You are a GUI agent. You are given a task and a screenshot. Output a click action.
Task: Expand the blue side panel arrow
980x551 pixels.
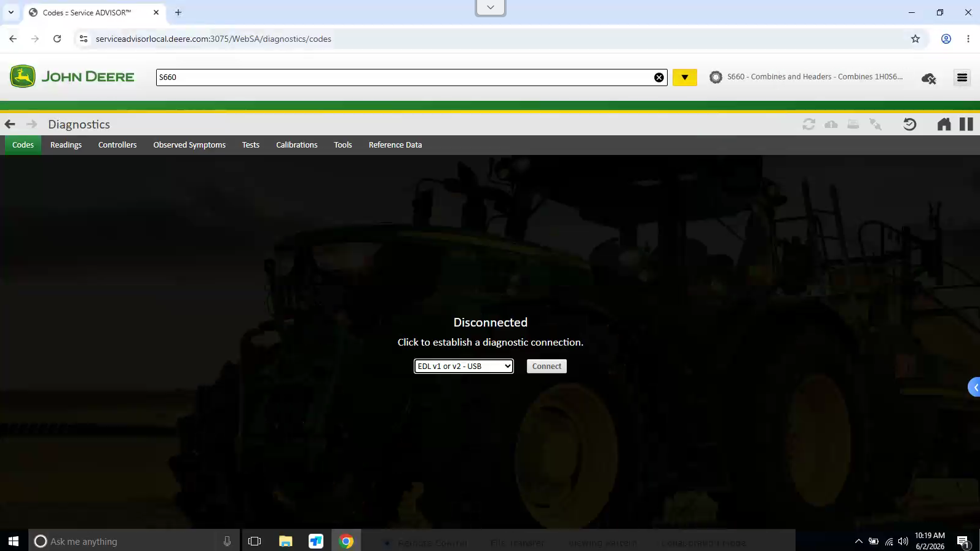click(974, 387)
